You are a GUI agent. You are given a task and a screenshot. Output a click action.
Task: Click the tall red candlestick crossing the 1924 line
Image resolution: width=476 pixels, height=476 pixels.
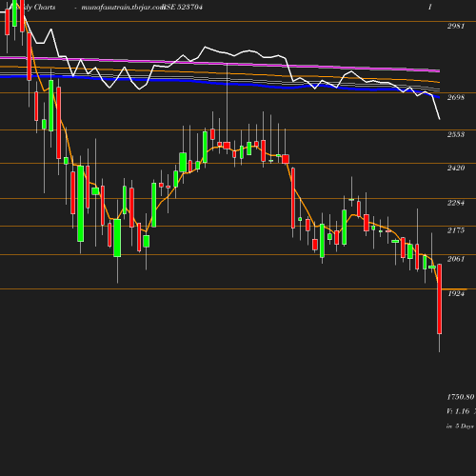point(440,299)
